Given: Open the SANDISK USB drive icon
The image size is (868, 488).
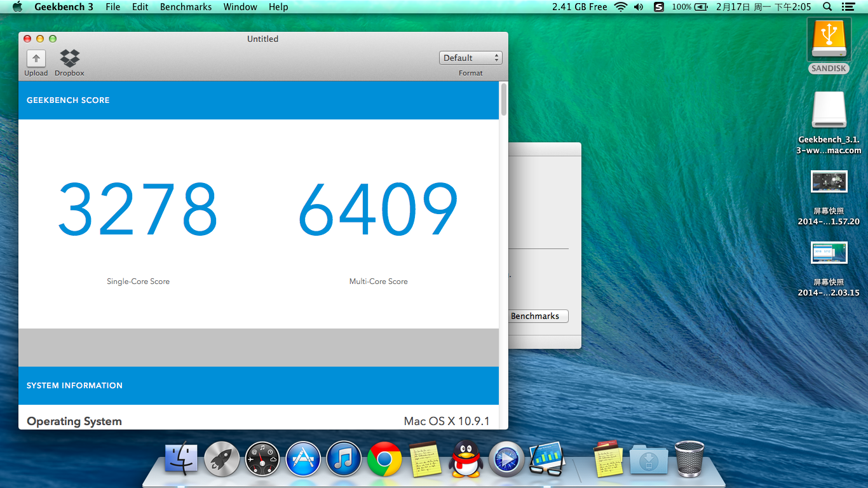Looking at the screenshot, I should (829, 40).
